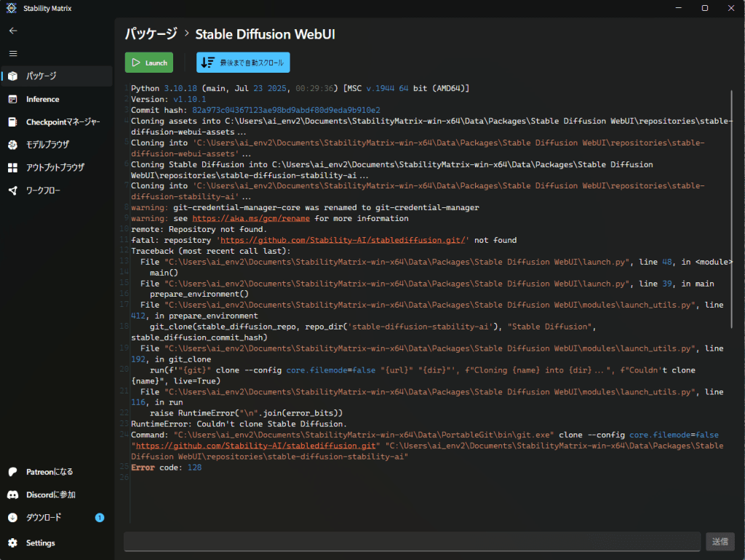
Task: Click the アウトプットブラウザ grid icon
Action: (13, 167)
